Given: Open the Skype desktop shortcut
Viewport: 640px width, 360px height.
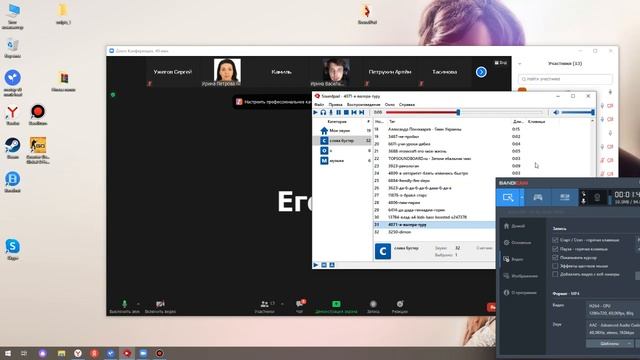Looking at the screenshot, I should pos(13,249).
